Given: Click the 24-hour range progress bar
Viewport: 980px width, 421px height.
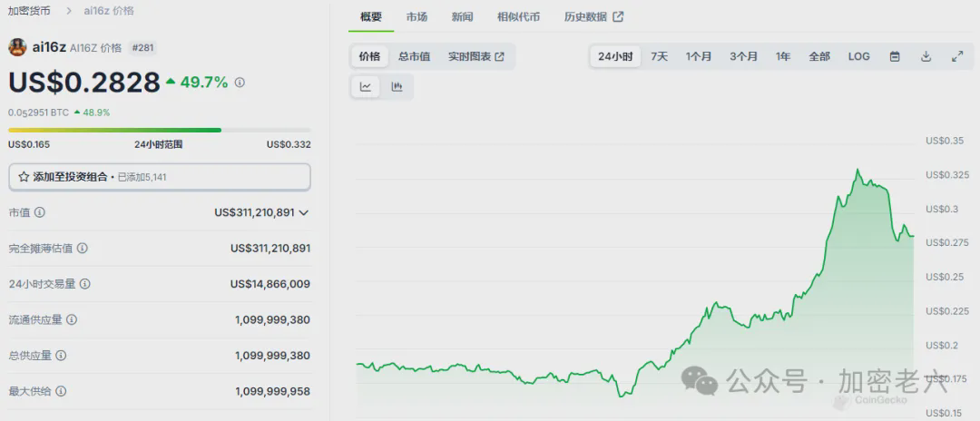Looking at the screenshot, I should 160,130.
